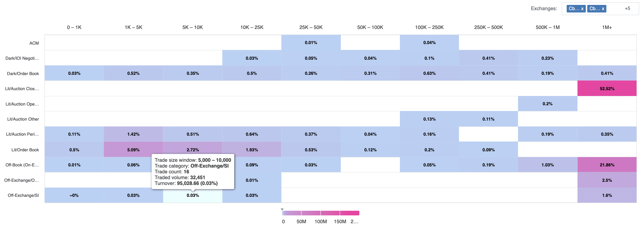Click the 1M+ column header
Screen dimensions: 644x229
click(x=607, y=27)
